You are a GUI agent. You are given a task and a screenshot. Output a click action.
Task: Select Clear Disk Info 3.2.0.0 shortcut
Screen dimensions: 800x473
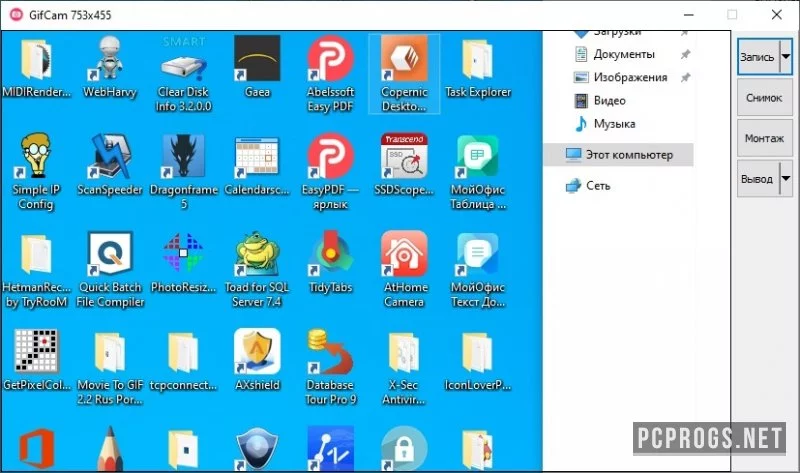[183, 74]
